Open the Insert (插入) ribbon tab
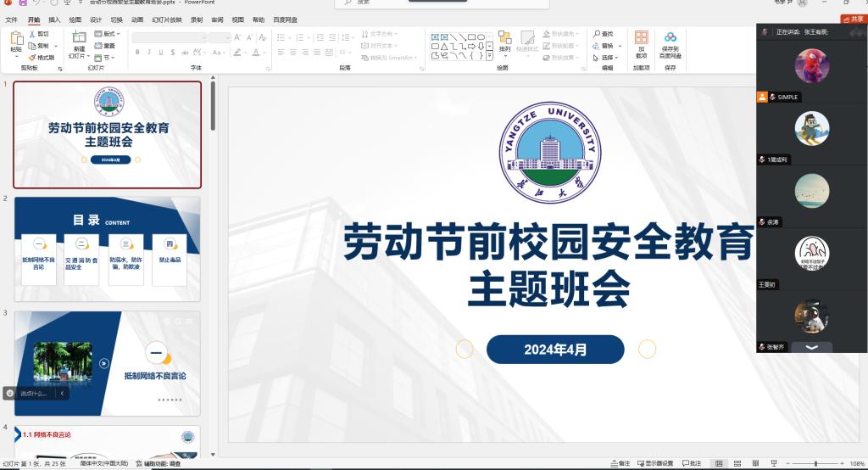The width and height of the screenshot is (868, 470). coord(54,19)
